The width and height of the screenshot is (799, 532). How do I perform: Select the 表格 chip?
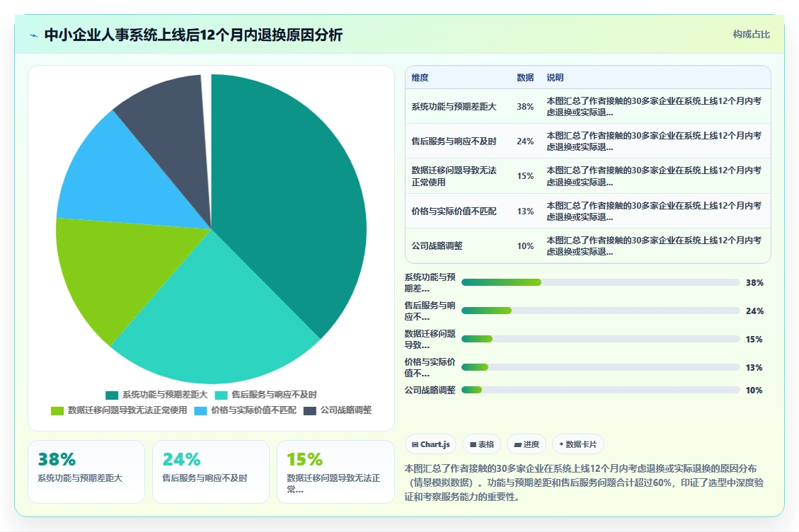coord(481,444)
